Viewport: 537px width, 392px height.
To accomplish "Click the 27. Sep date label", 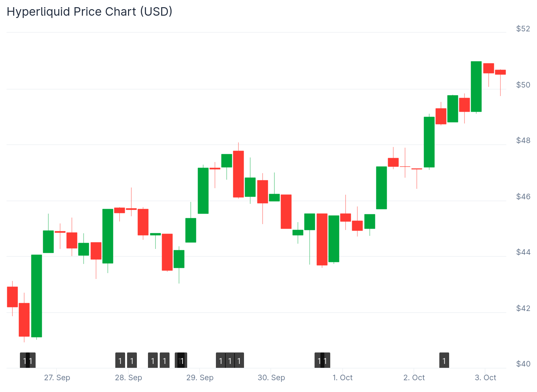I will pyautogui.click(x=57, y=378).
